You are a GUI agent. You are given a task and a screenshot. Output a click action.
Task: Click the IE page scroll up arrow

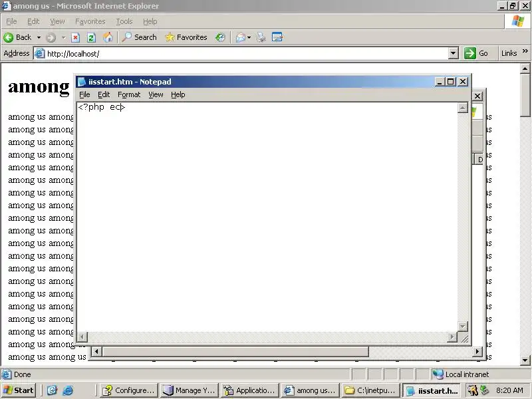coord(525,69)
